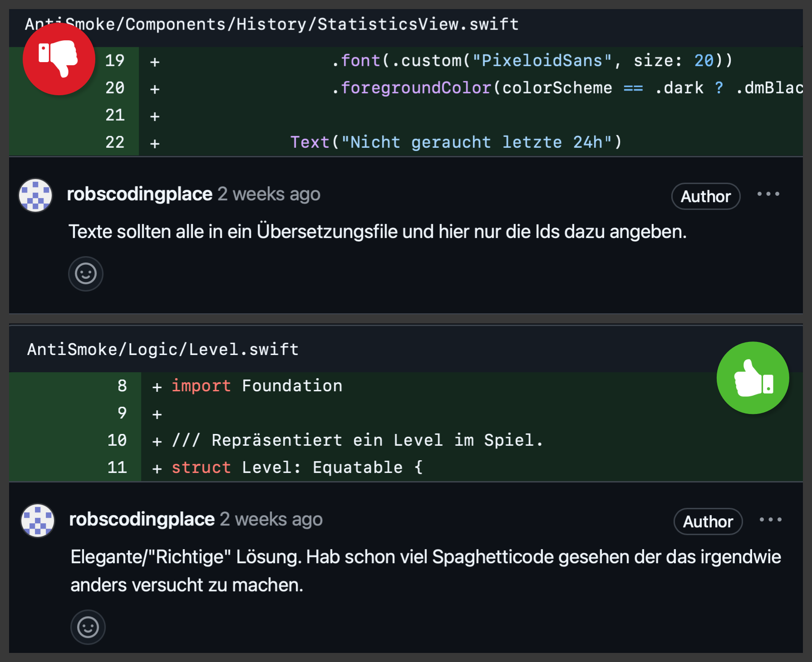Click the timestamp on the Spaghetticode comment
Viewport: 812px width, 662px height.
(x=271, y=519)
